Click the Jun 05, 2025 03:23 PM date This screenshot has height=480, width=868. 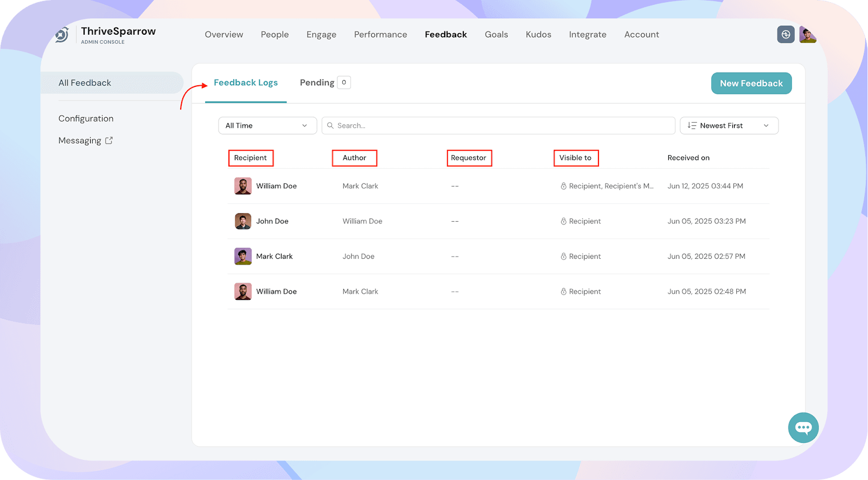[x=707, y=221]
